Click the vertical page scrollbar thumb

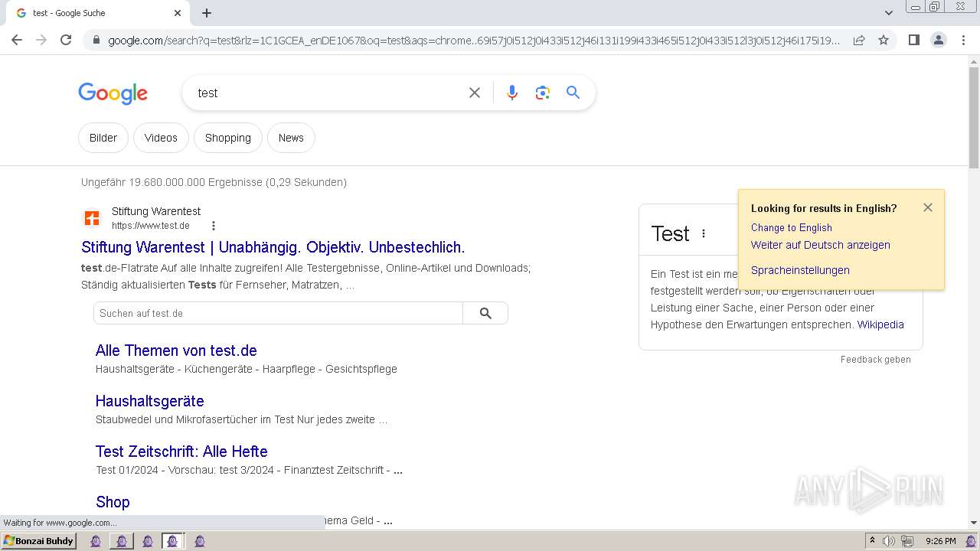974,119
